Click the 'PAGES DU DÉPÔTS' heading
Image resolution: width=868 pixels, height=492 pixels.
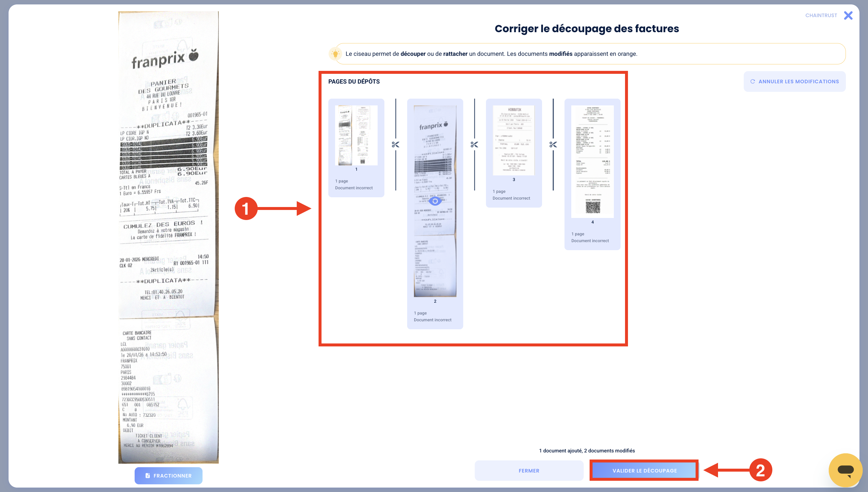click(354, 82)
